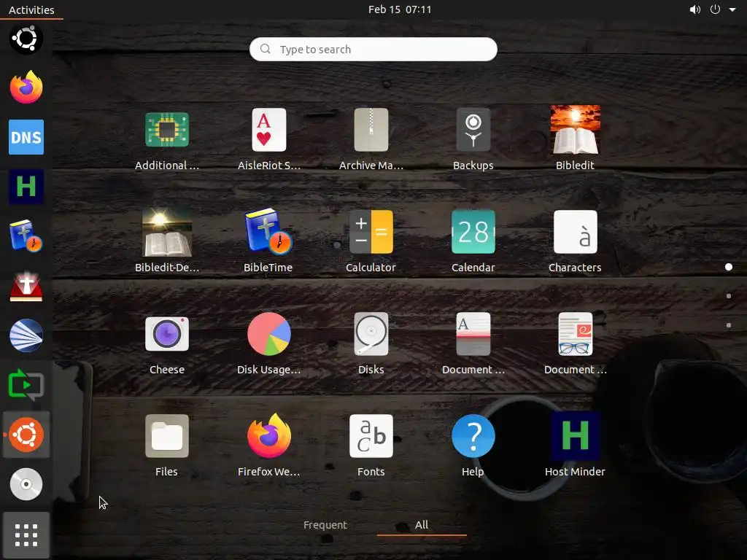The image size is (747, 560).
Task: Open Archive Manager
Action: click(371, 139)
